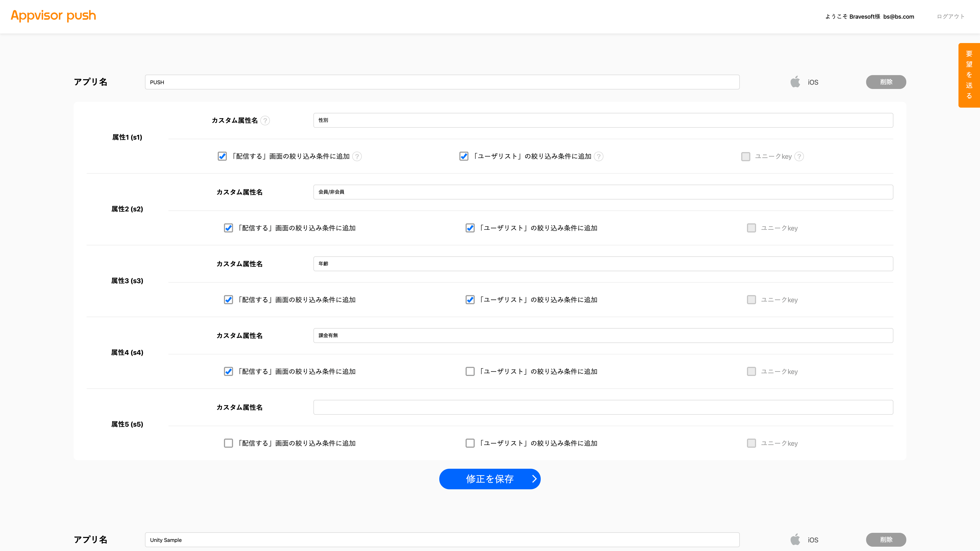Click ログアウト link
This screenshot has width=980, height=551.
[x=950, y=16]
